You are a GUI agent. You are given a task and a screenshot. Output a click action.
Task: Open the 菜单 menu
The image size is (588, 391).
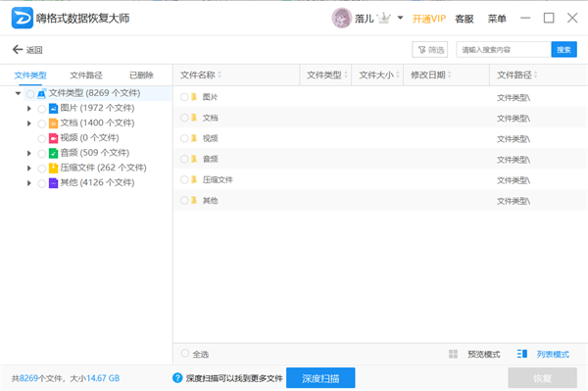[497, 19]
